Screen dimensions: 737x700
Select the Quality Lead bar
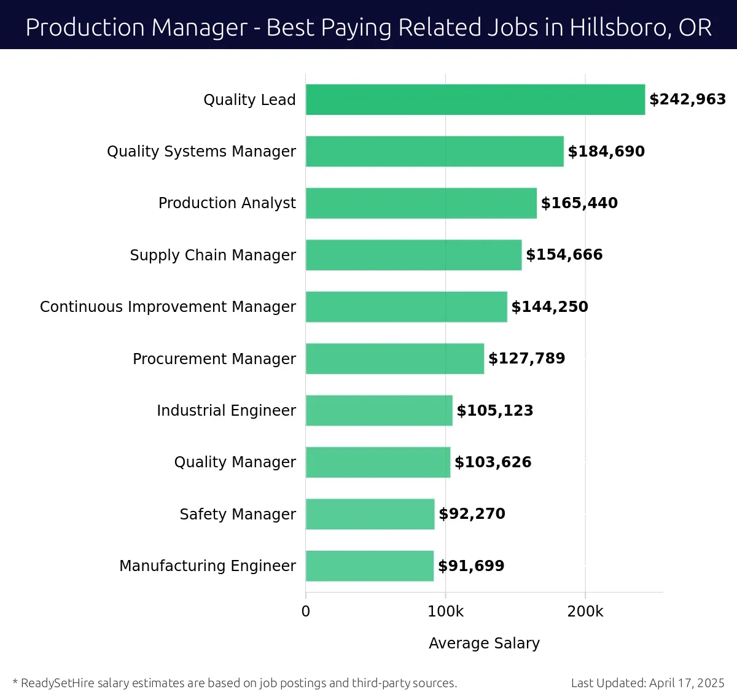(x=475, y=99)
